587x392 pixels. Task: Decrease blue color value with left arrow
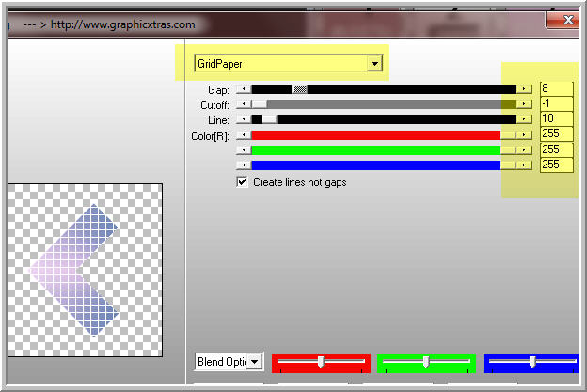(x=244, y=165)
